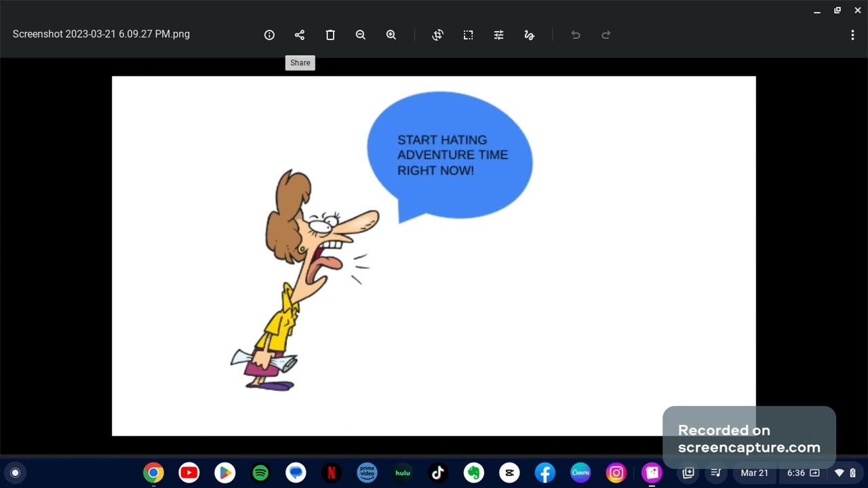Open the Messages app from shelf
Image resolution: width=868 pixels, height=488 pixels.
(296, 473)
